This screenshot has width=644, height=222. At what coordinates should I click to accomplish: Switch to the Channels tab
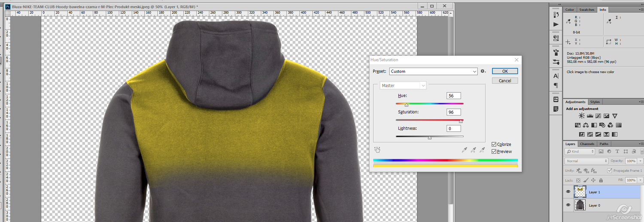click(587, 144)
